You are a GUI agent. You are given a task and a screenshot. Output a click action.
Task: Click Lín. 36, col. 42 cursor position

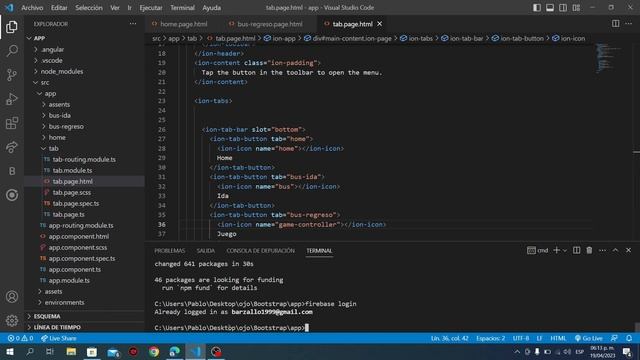tap(449, 338)
